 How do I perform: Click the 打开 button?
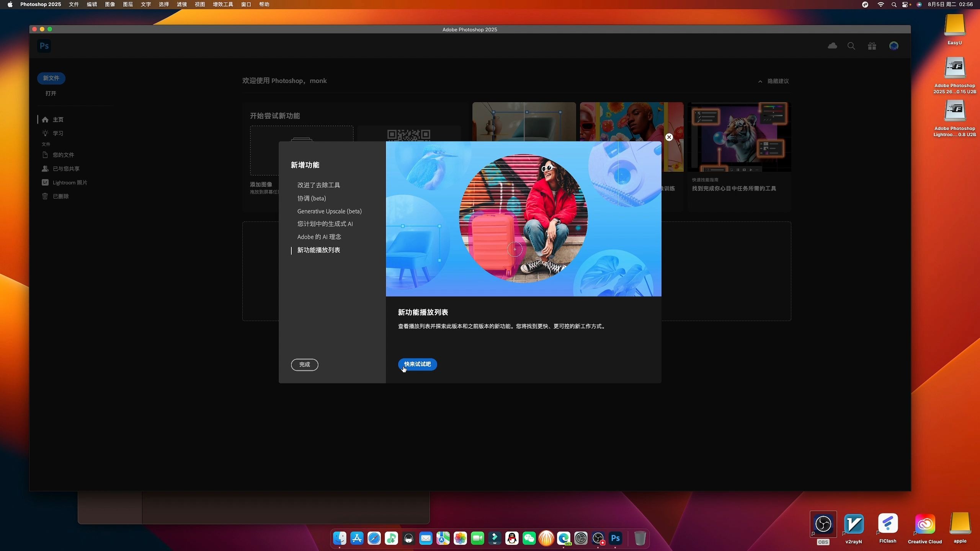51,93
